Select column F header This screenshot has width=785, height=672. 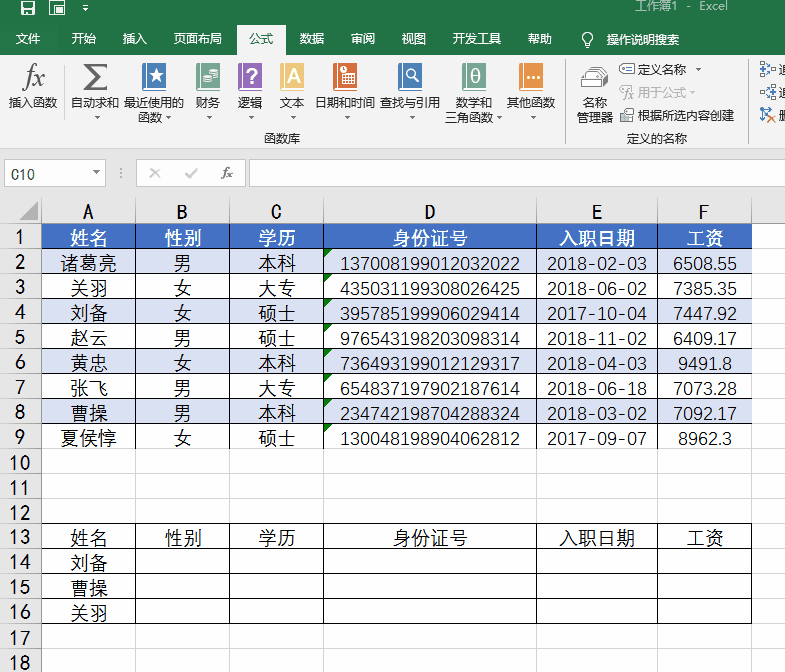[704, 211]
